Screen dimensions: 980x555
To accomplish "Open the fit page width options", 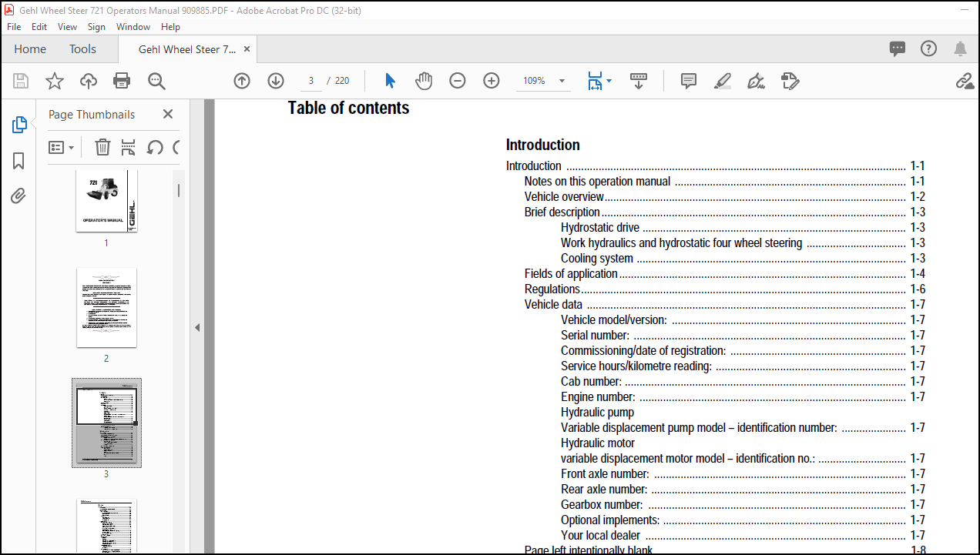I will pyautogui.click(x=599, y=81).
